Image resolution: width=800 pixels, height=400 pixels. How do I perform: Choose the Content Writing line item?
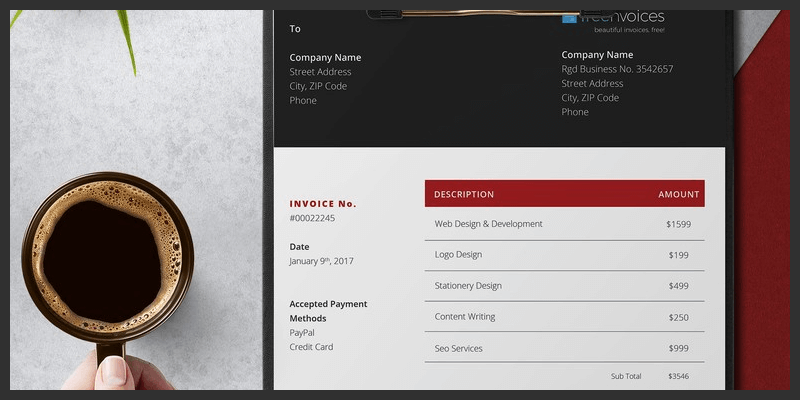463,317
